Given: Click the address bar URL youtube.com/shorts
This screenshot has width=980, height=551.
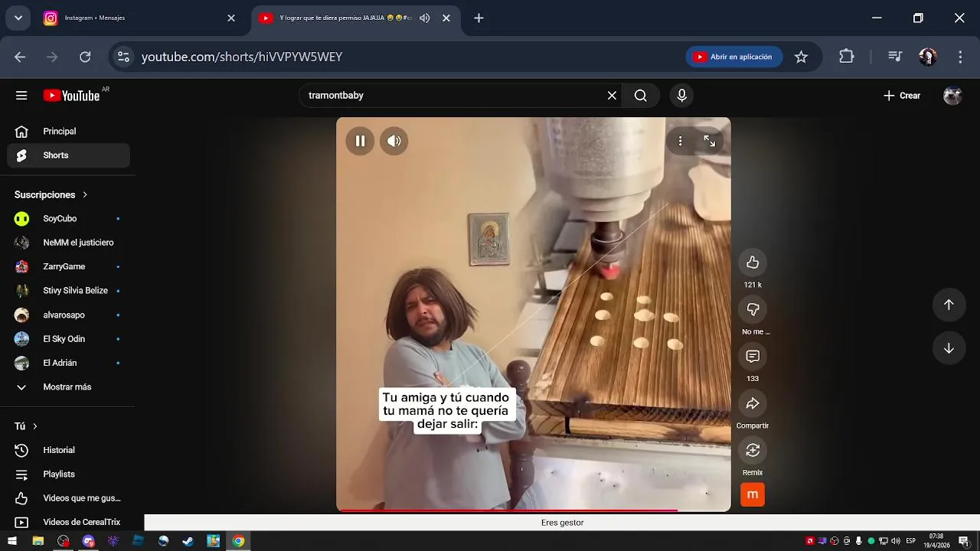Looking at the screenshot, I should tap(242, 57).
